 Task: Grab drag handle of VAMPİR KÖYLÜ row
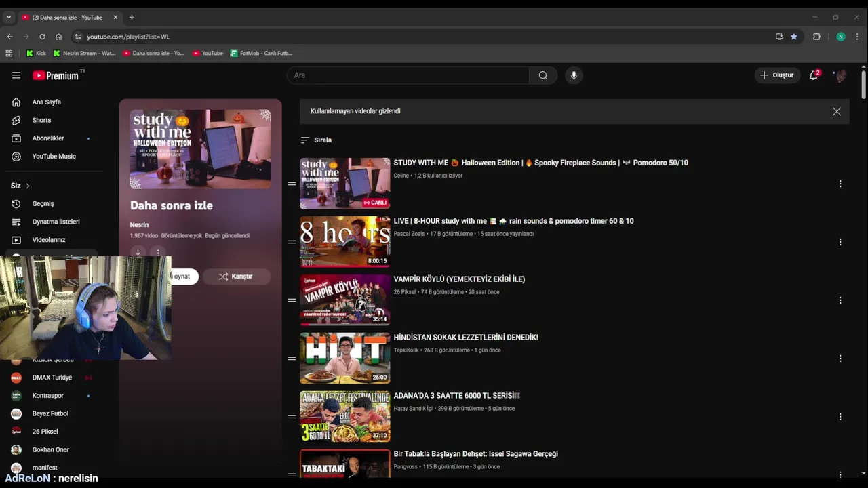pos(292,300)
